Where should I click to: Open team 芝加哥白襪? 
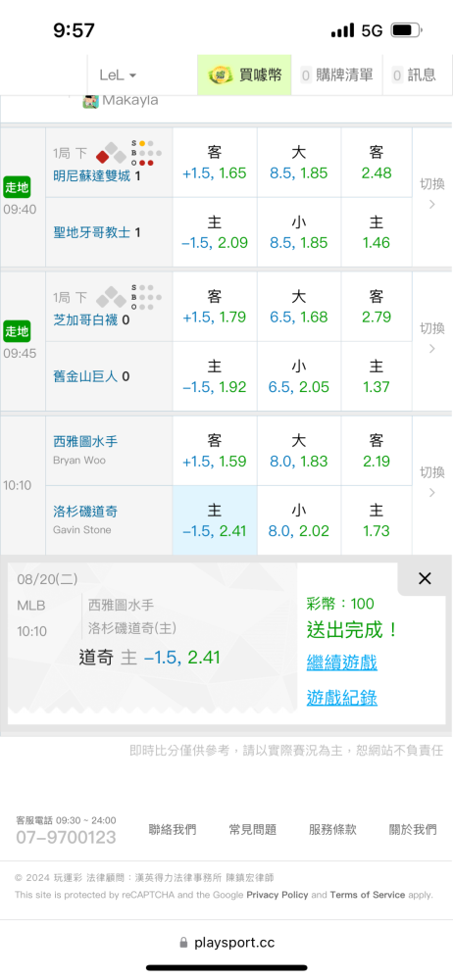point(85,320)
